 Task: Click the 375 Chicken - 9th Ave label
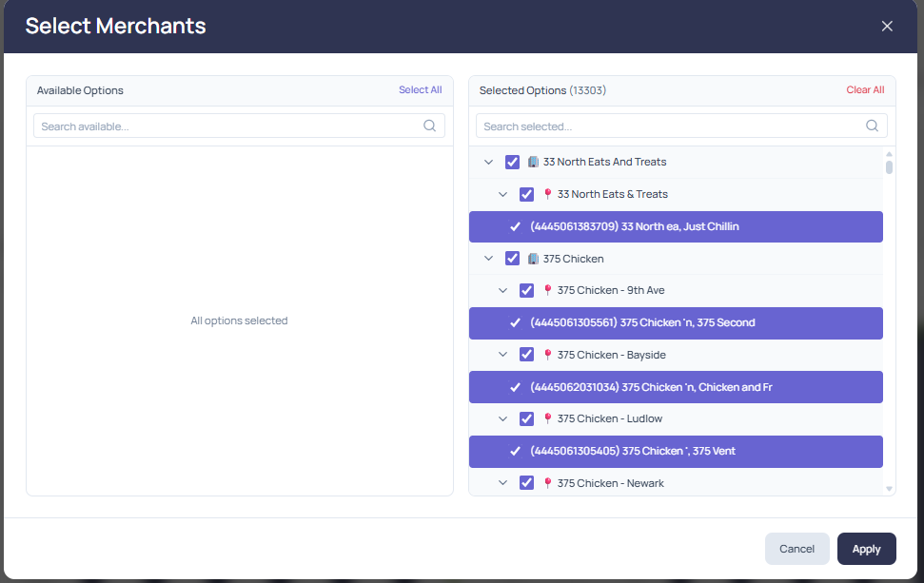[x=611, y=290]
